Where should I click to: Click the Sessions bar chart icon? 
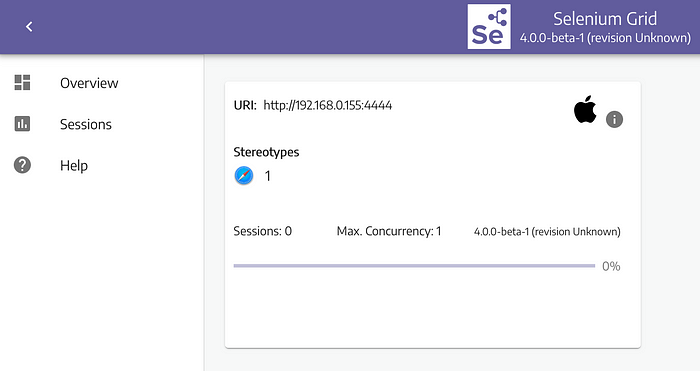pos(22,124)
